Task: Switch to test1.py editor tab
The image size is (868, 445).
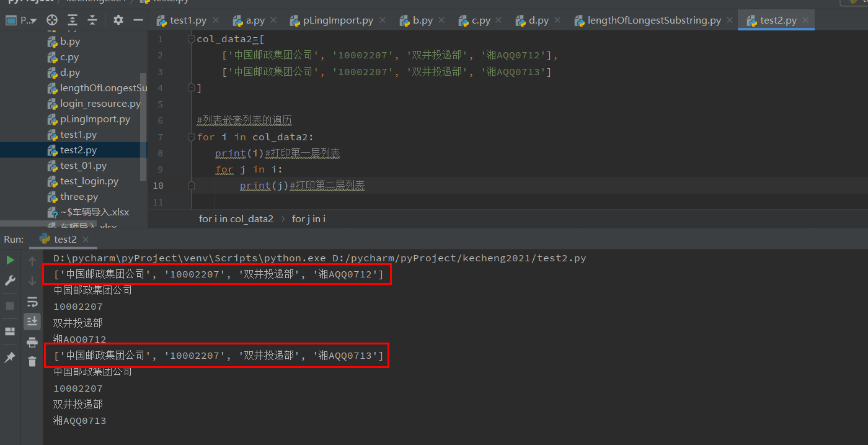Action: click(188, 20)
